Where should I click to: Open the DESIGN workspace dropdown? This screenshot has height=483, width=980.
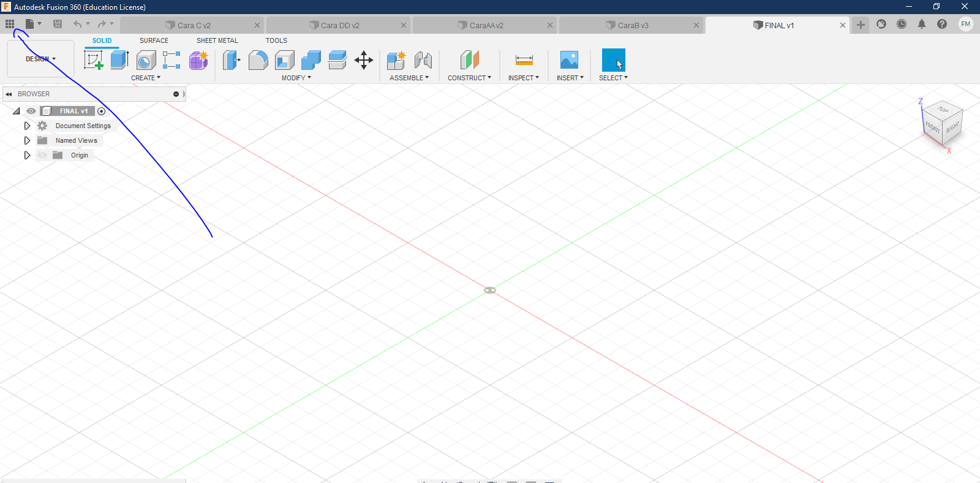(x=40, y=59)
